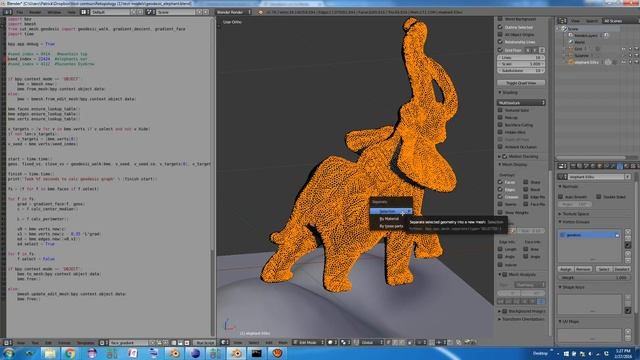Viewport: 640px width, 360px height.
Task: Click the World icon in outliner
Action: pos(571,42)
